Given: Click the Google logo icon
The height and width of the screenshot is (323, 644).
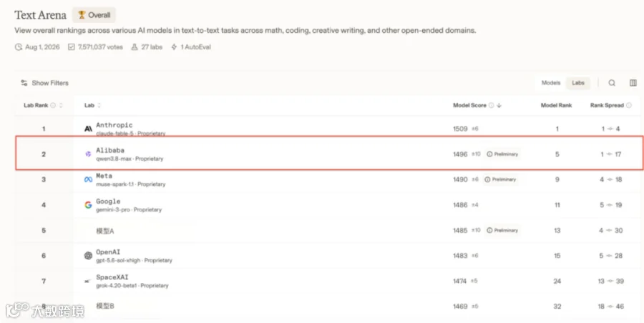Looking at the screenshot, I should tap(88, 205).
